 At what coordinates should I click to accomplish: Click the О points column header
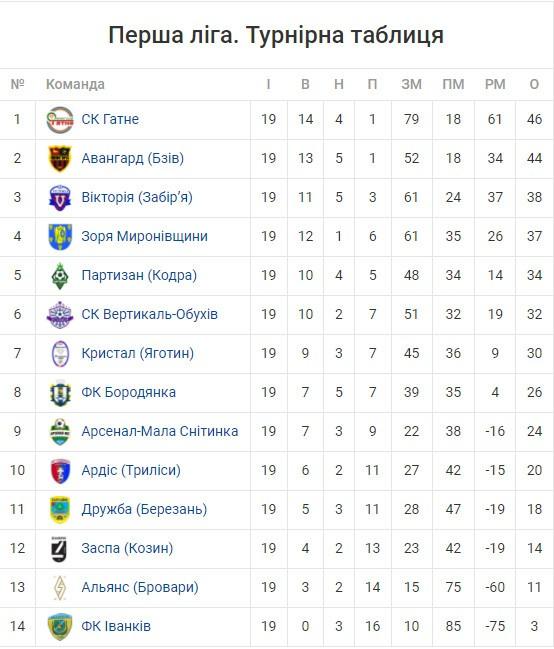[534, 84]
